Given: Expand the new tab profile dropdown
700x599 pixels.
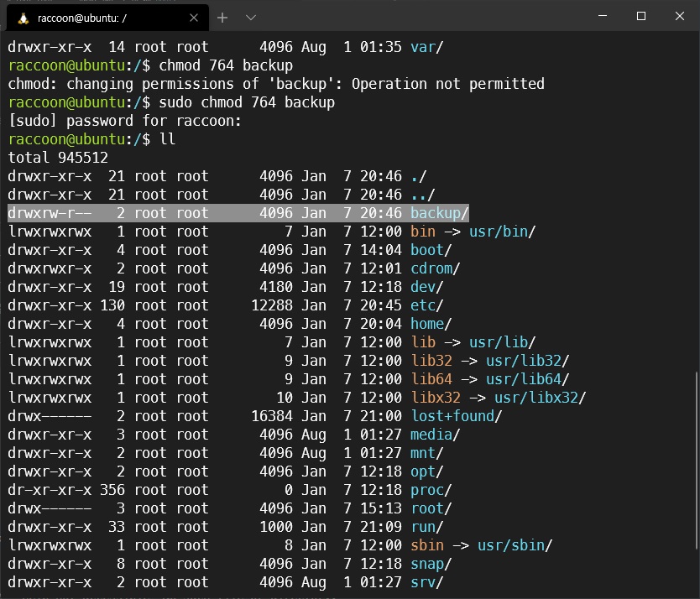Looking at the screenshot, I should coord(251,18).
